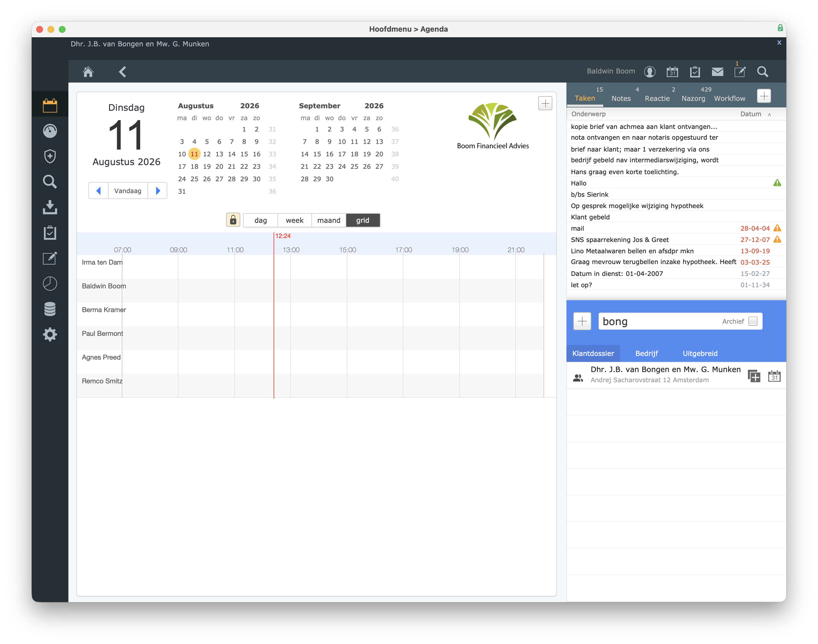Screen dimensions: 818x644
Task: Go to next day arrow
Action: pos(157,191)
